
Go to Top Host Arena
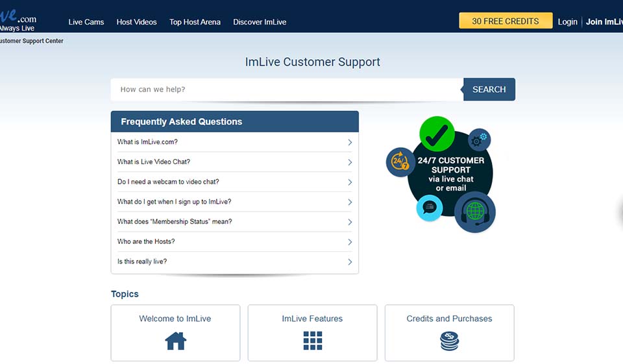tap(195, 22)
